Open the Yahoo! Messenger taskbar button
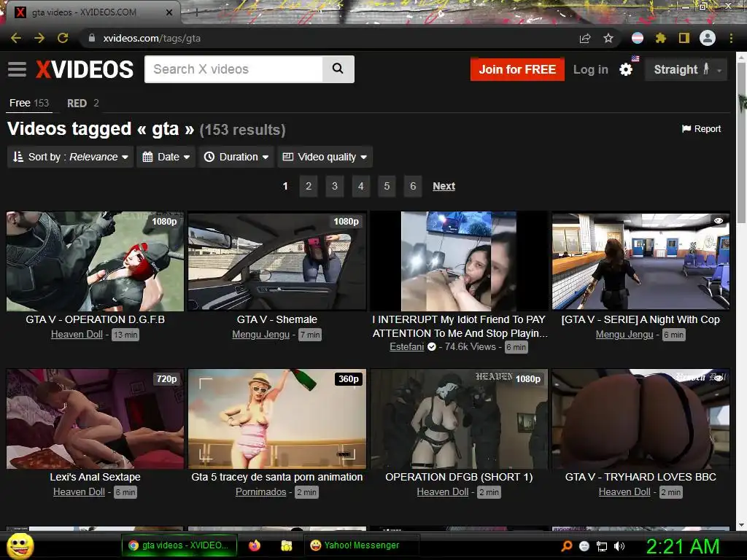Viewport: 747px width, 560px height. point(361,545)
